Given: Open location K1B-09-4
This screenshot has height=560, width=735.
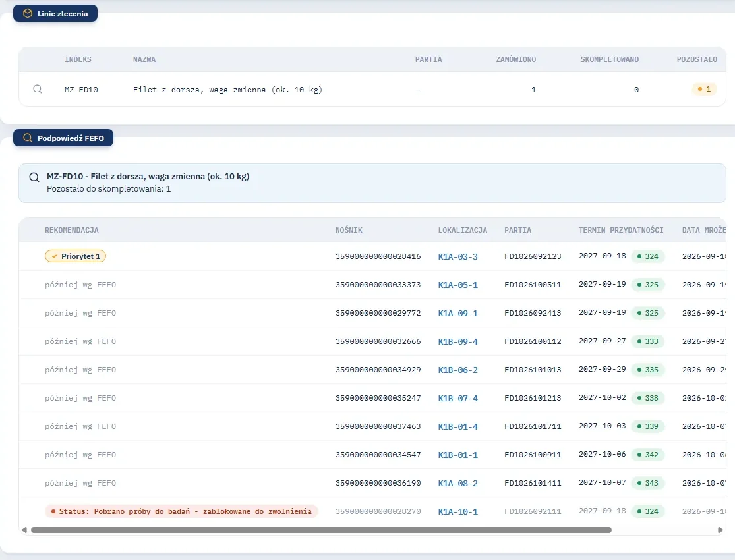Looking at the screenshot, I should [x=458, y=342].
